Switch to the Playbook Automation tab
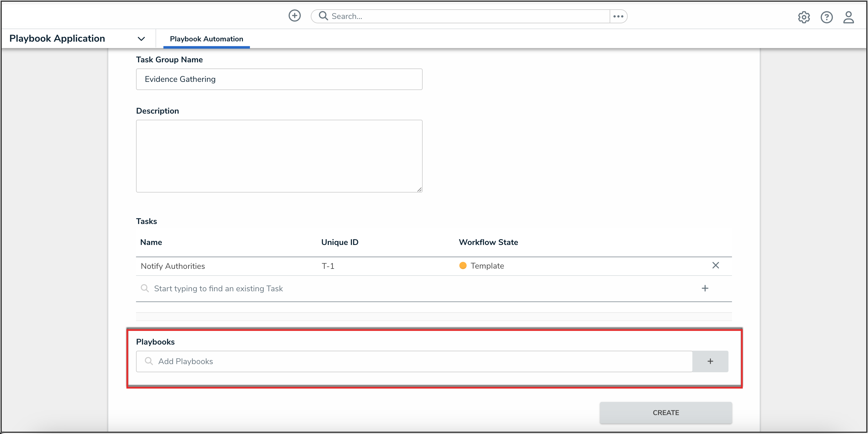The width and height of the screenshot is (868, 434). [206, 39]
